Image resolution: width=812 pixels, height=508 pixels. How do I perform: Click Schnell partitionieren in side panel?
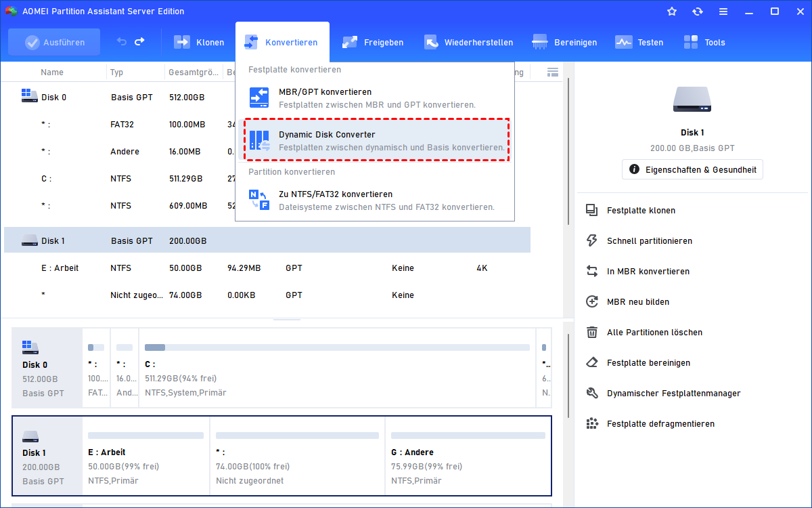coord(650,241)
